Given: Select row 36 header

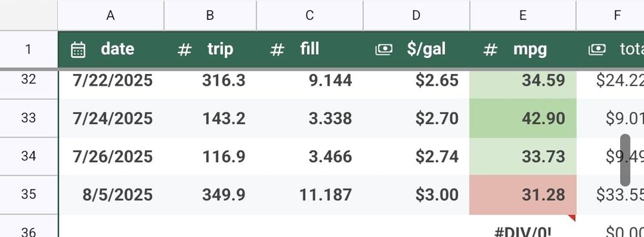Looking at the screenshot, I should 28,226.
